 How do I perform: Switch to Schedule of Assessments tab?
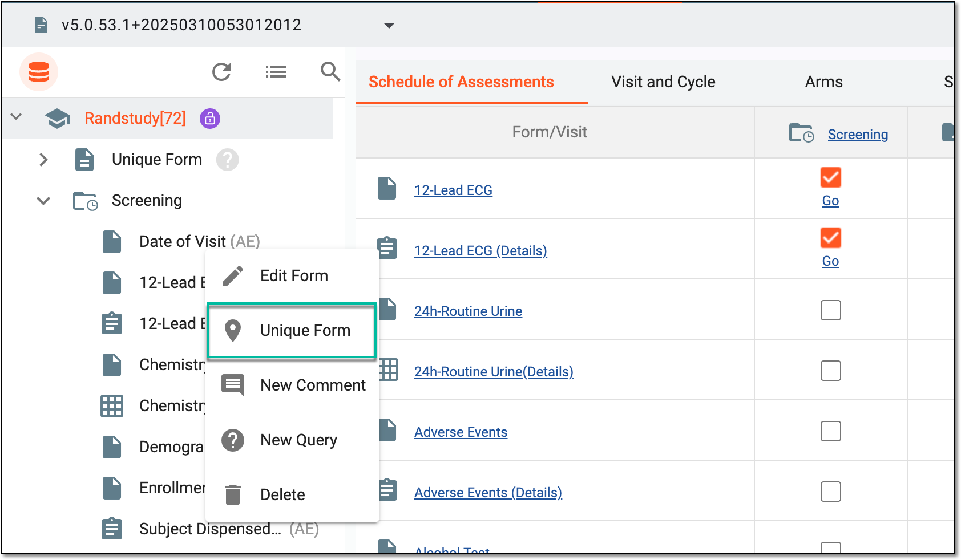pyautogui.click(x=461, y=82)
